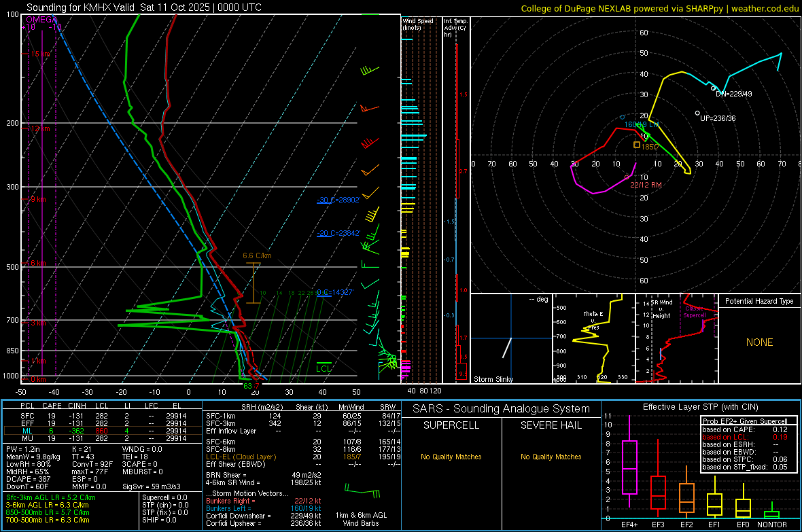Image resolution: width=802 pixels, height=532 pixels.
Task: Select the MU parcel row
Action: (x=103, y=438)
